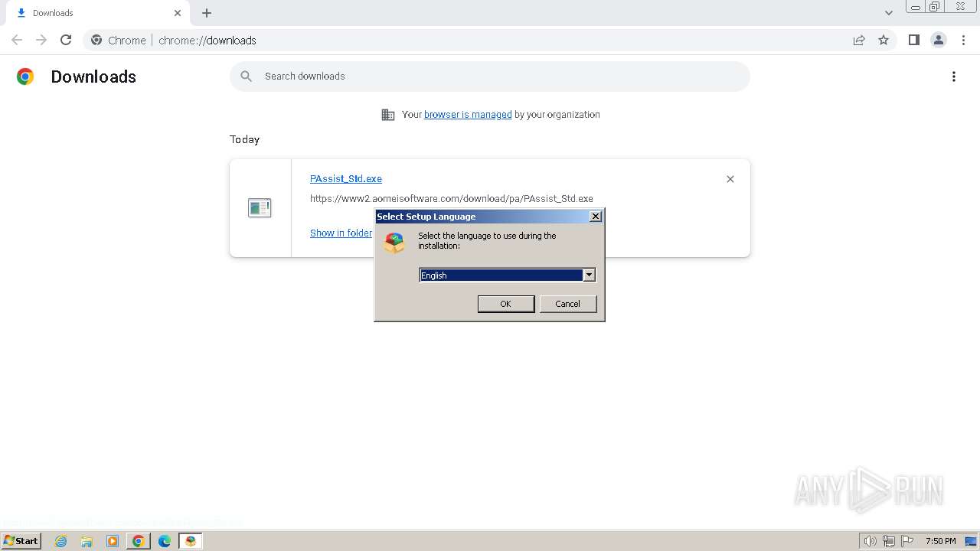Image resolution: width=980 pixels, height=551 pixels.
Task: Launch Microsoft Edge from the taskbar
Action: 165,541
